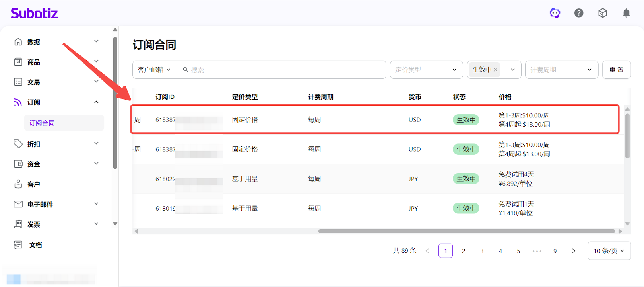This screenshot has width=644, height=287.
Task: Click the 重置 reset button
Action: point(616,70)
